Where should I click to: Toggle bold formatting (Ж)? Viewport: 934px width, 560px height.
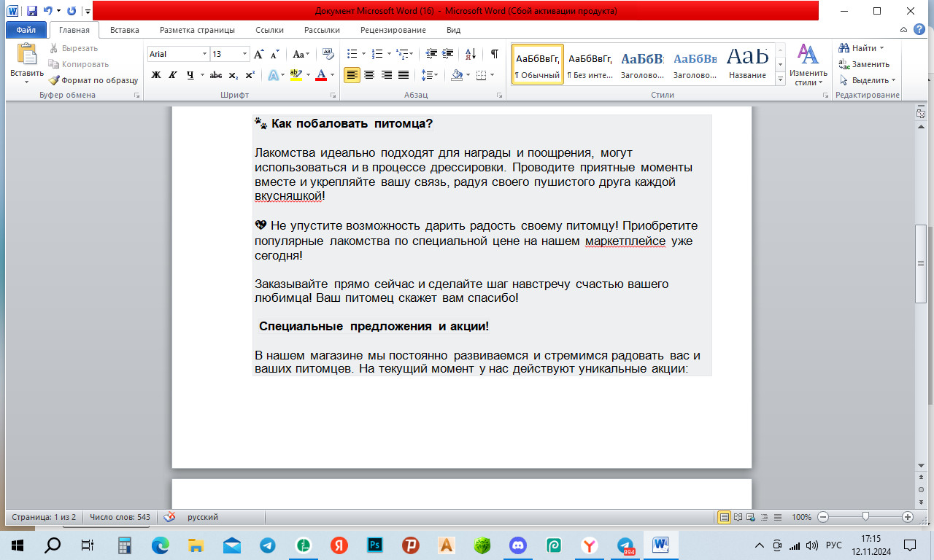coord(155,75)
